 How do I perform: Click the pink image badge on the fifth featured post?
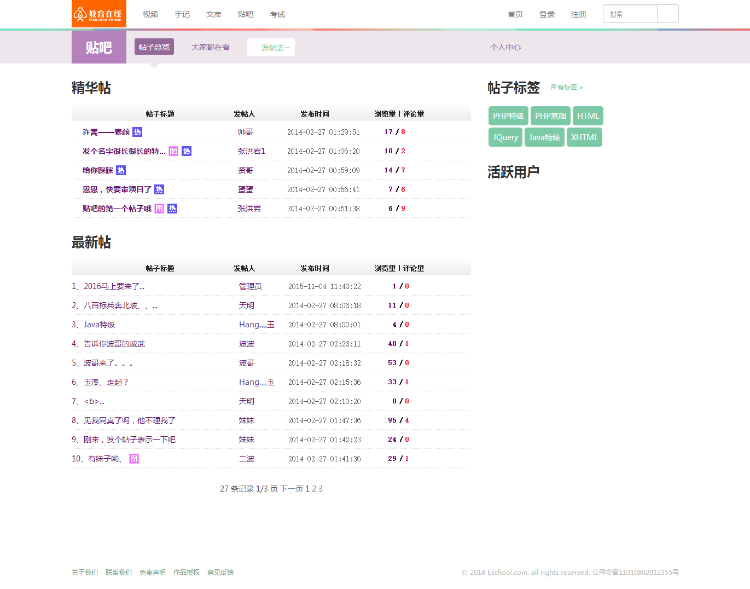159,208
